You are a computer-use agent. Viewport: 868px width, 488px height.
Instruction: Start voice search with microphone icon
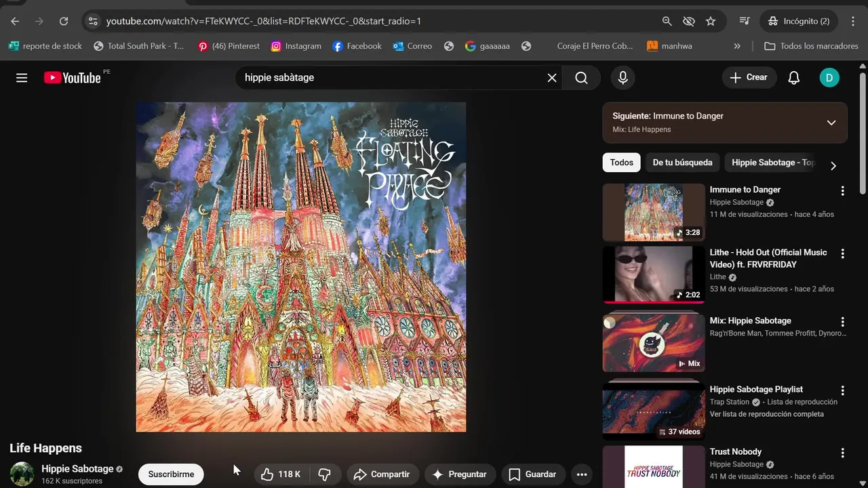(x=623, y=78)
